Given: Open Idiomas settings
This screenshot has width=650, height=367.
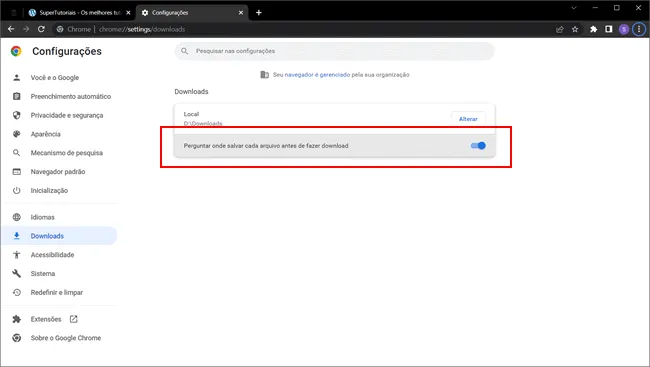Looking at the screenshot, I should (42, 217).
